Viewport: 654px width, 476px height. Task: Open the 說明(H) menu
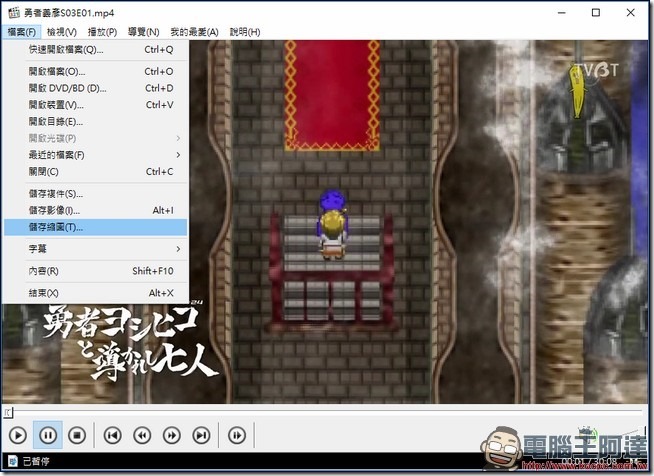(245, 32)
